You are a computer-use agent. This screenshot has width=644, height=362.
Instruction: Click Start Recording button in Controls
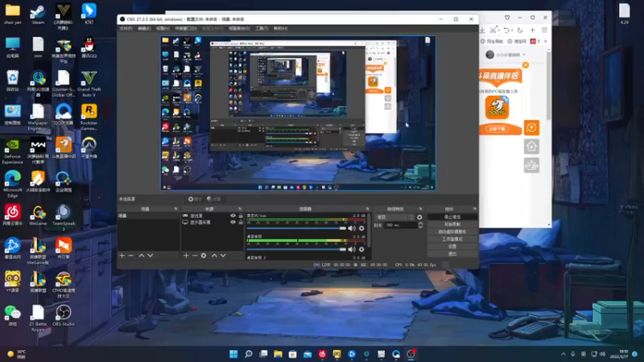coord(452,224)
